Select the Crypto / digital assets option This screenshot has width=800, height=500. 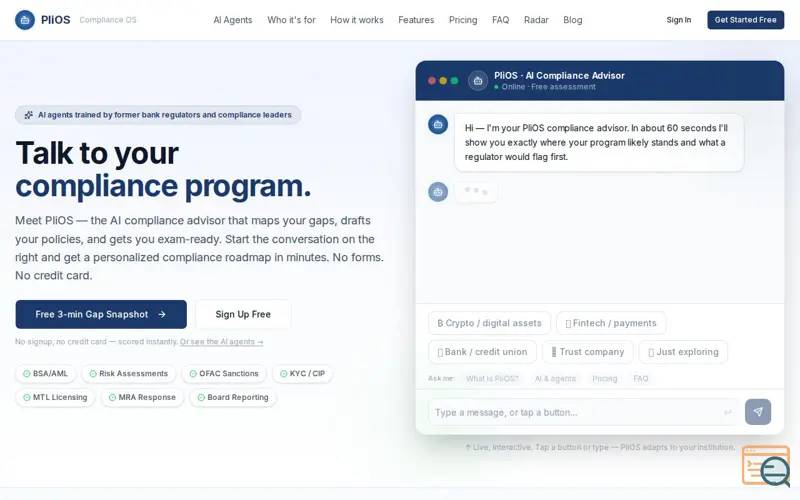point(489,323)
